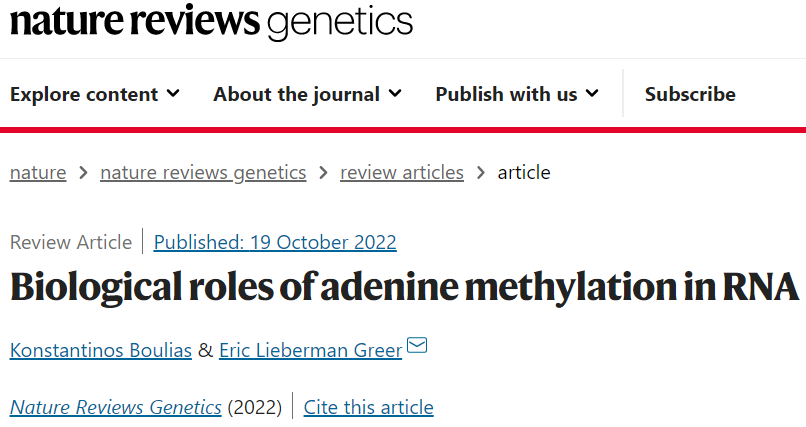The image size is (806, 427).
Task: Go to nature breadcrumb link
Action: [x=38, y=172]
